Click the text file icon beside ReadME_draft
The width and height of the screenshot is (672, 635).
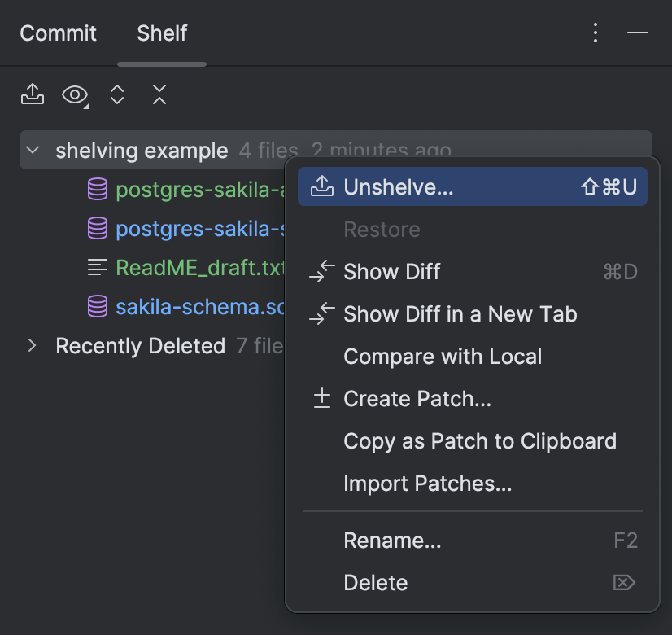click(x=98, y=268)
